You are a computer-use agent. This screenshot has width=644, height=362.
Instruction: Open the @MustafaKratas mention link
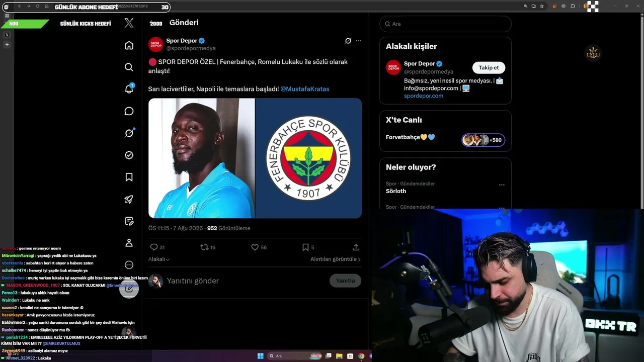[x=305, y=89]
